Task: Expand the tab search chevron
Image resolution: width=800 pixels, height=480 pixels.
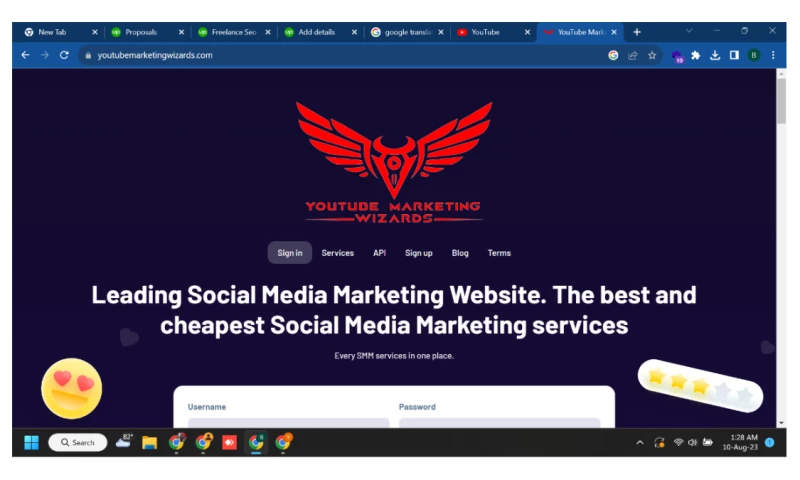Action: click(689, 31)
